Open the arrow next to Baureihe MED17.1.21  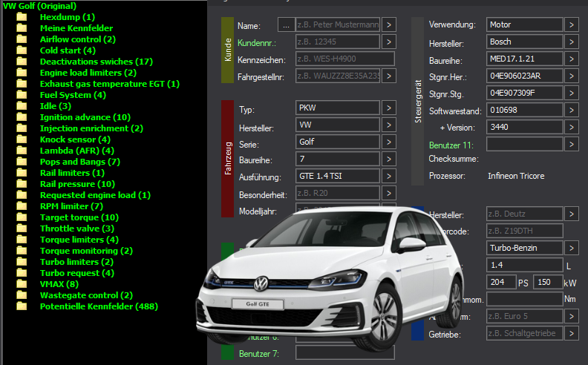pyautogui.click(x=572, y=59)
